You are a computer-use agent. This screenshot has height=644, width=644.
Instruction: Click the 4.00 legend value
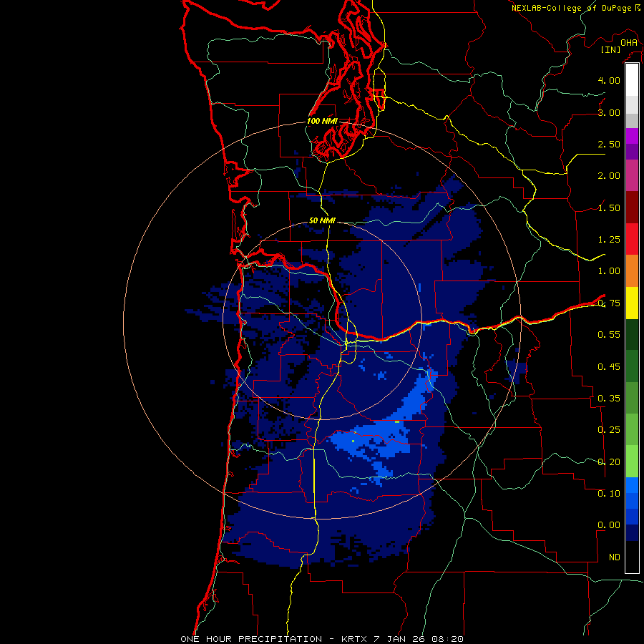(609, 80)
